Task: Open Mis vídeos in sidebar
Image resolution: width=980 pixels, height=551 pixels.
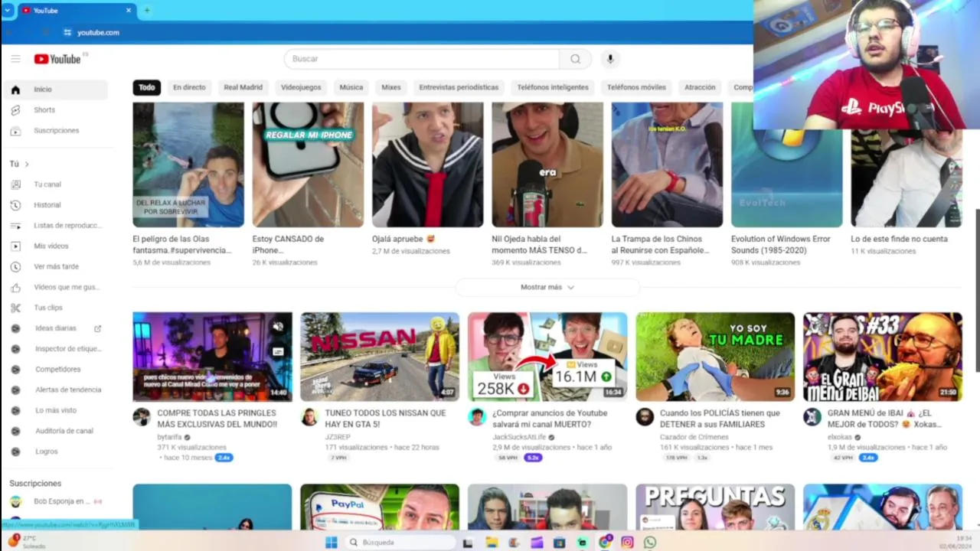Action: click(54, 246)
